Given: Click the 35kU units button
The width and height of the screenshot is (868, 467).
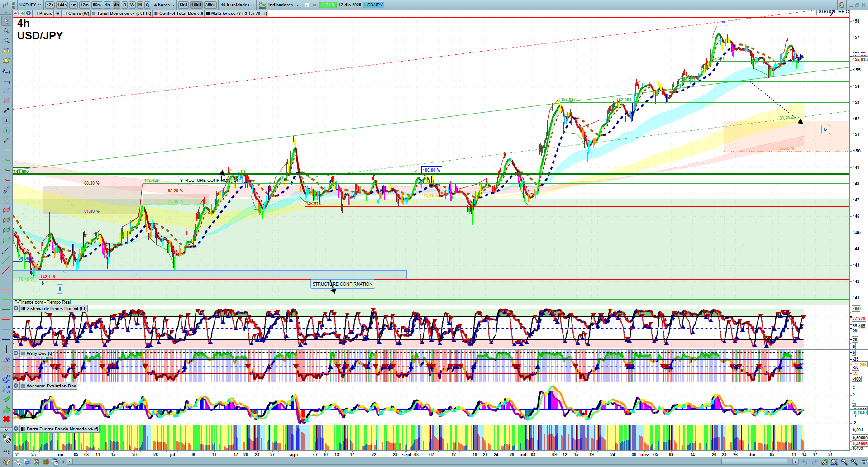Looking at the screenshot, I should click(210, 5).
